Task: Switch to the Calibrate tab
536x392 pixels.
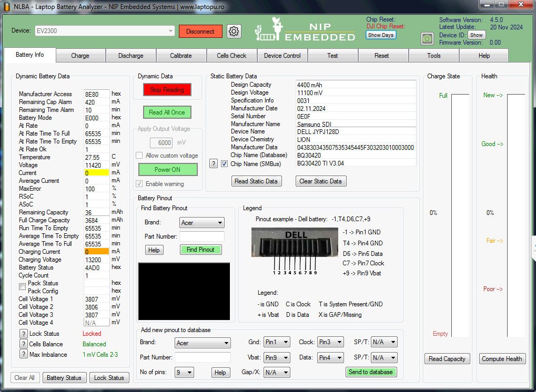Action: point(181,56)
